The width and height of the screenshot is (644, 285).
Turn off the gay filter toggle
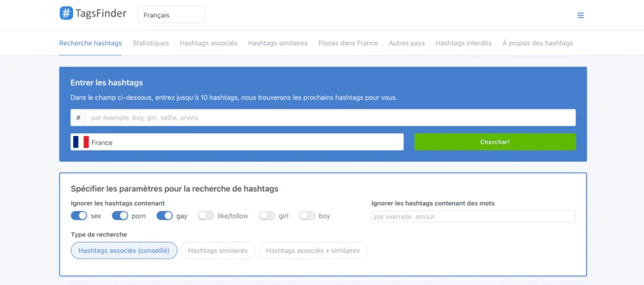pyautogui.click(x=165, y=216)
